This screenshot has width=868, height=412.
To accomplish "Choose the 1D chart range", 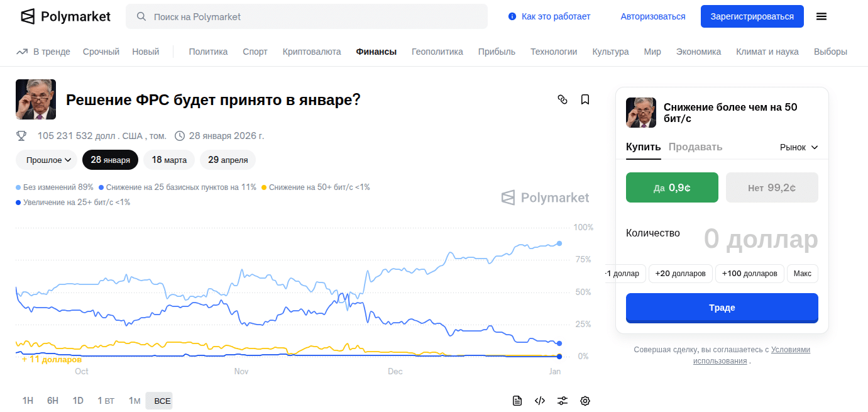I will tap(78, 401).
